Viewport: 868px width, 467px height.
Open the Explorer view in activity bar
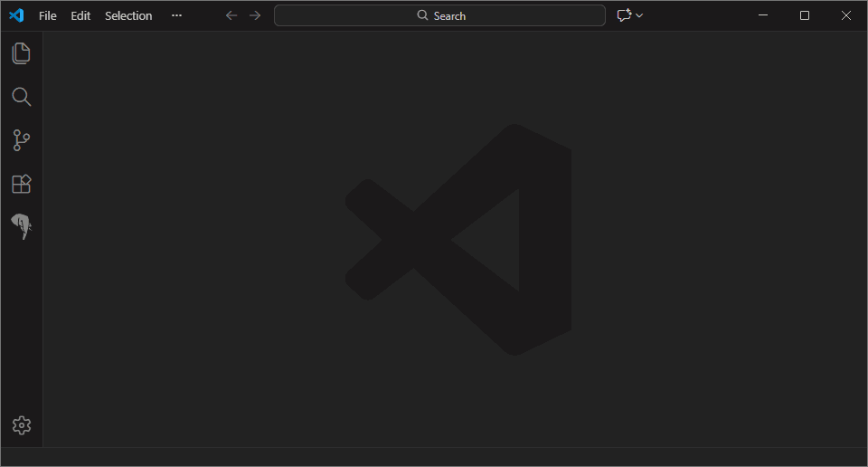tap(21, 53)
